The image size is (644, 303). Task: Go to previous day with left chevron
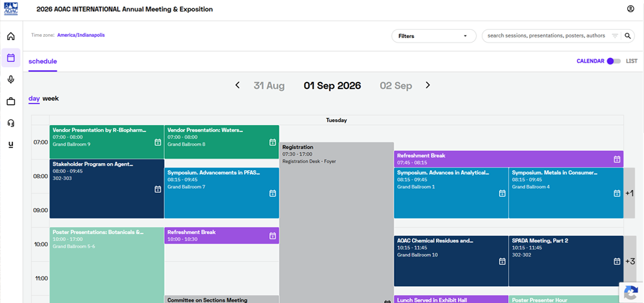coord(238,85)
